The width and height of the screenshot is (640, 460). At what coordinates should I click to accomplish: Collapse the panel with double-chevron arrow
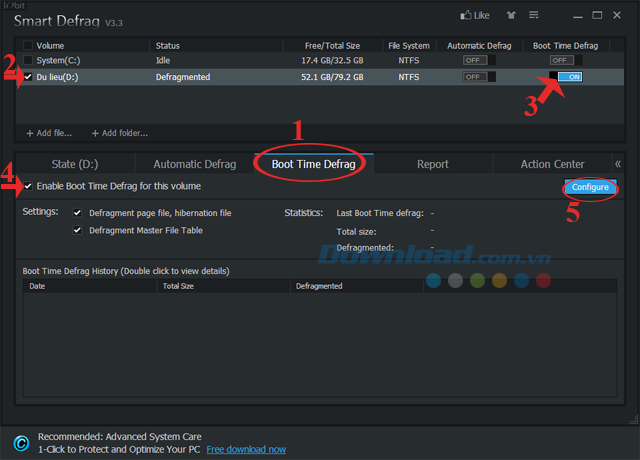[618, 164]
